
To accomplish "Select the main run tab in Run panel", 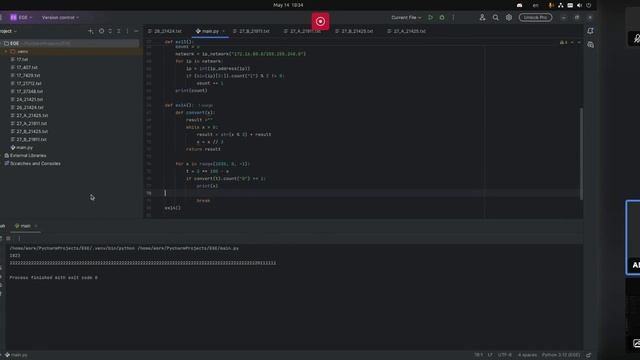I will coord(25,226).
